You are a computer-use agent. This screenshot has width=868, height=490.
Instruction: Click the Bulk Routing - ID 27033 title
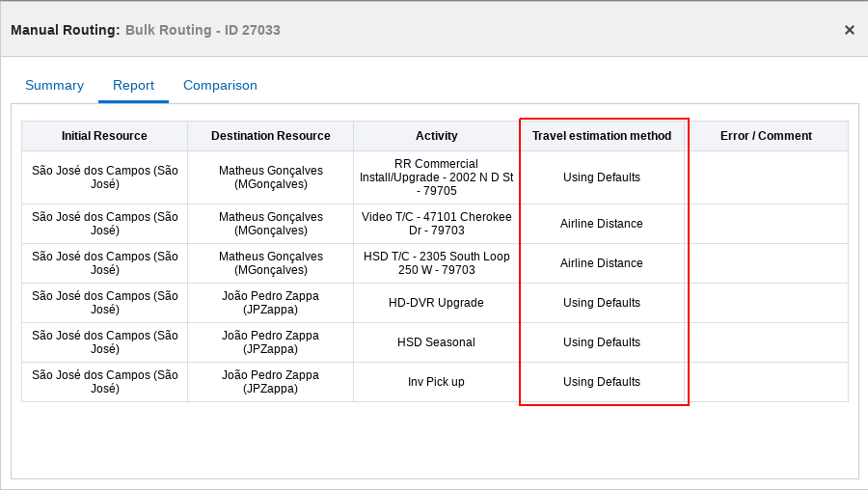(203, 30)
